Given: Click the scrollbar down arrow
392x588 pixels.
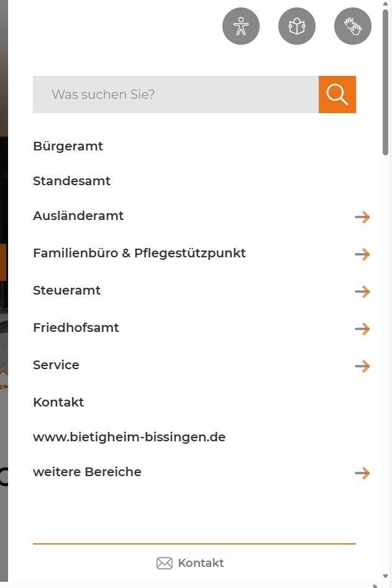Looking at the screenshot, I should tap(385, 576).
